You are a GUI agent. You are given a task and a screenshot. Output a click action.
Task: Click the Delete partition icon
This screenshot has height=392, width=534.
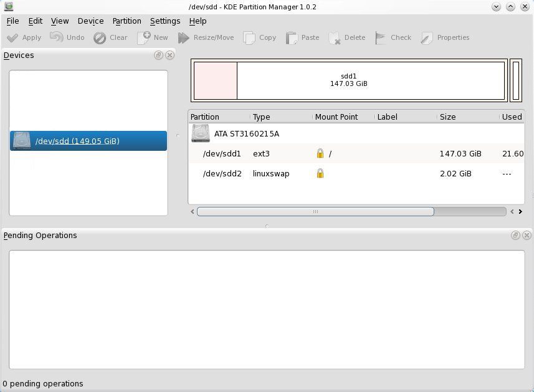(335, 38)
